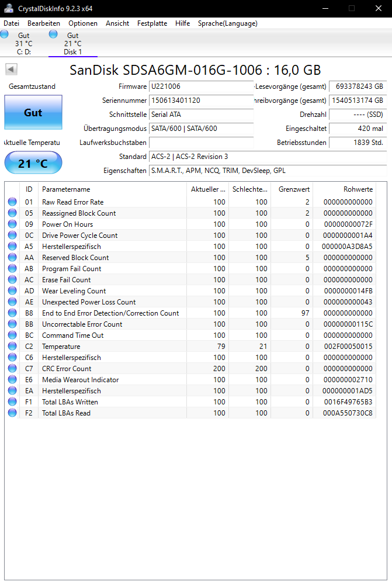Screen dimensions: 392x585
Task: Click status orb for Disk 1
Action: (53, 34)
